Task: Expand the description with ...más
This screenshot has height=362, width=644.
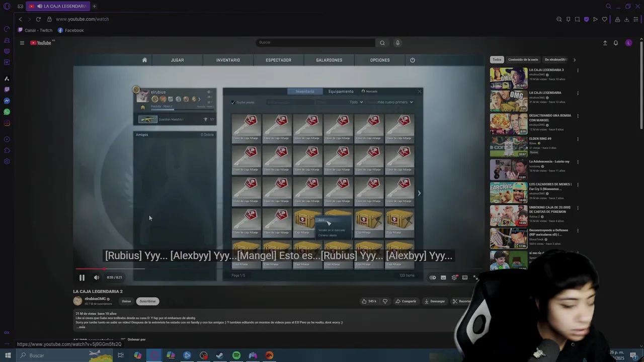Action: coord(81,327)
